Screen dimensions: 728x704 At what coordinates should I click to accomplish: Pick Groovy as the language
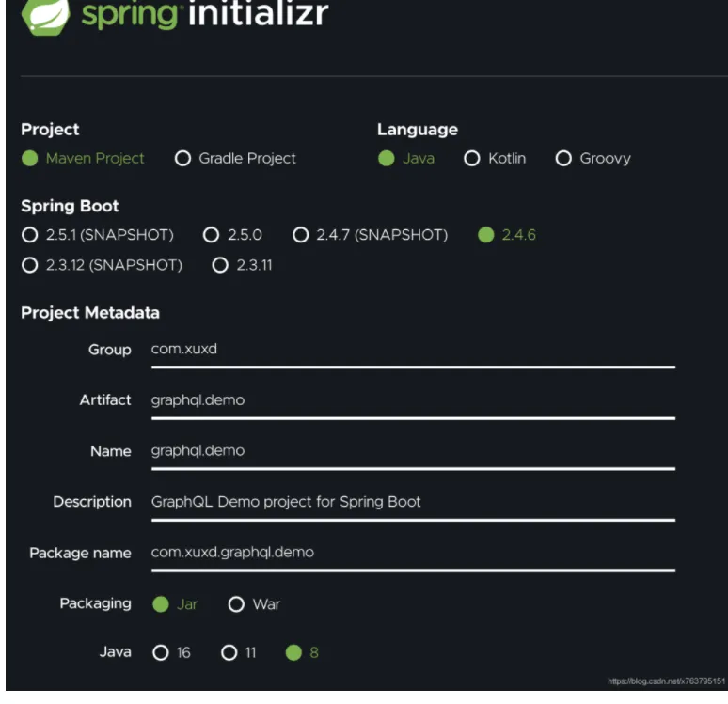pos(563,158)
